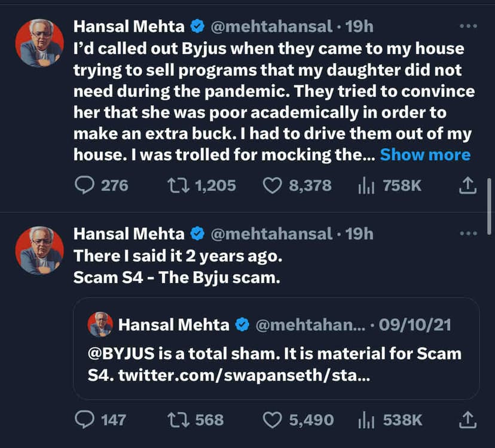This screenshot has width=495, height=448.
Task: View analytics for the 758K views tweet
Action: tap(365, 186)
